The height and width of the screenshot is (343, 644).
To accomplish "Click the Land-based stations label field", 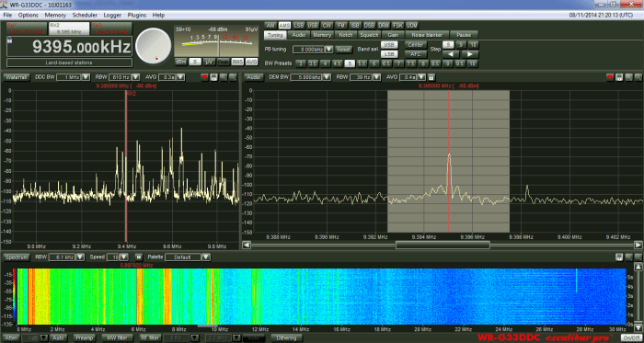I will (69, 63).
